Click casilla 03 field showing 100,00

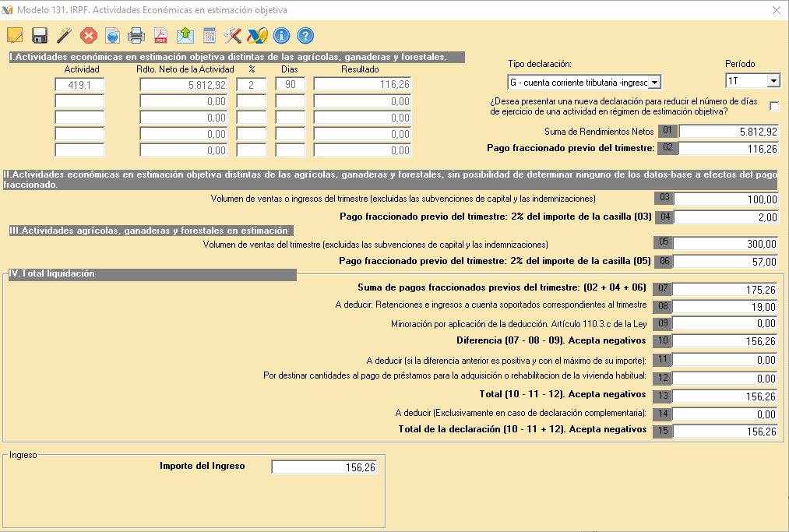coord(726,199)
